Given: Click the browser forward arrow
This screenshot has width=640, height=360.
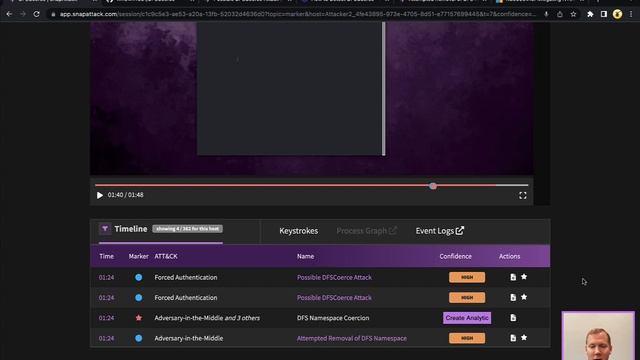Looking at the screenshot, I should (23, 14).
